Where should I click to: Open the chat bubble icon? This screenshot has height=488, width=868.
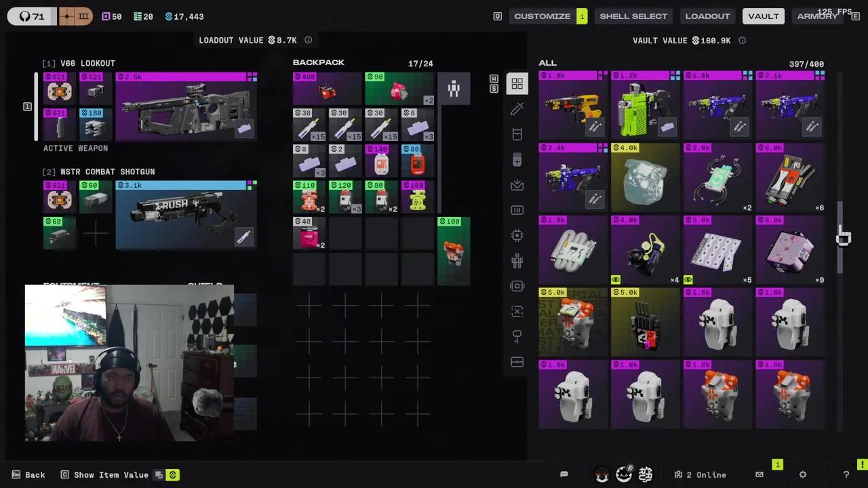click(564, 474)
